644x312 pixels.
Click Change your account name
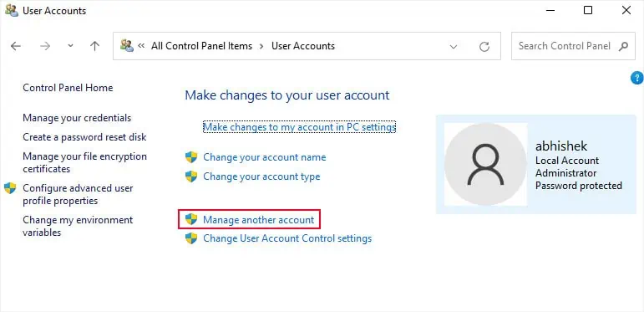click(265, 157)
